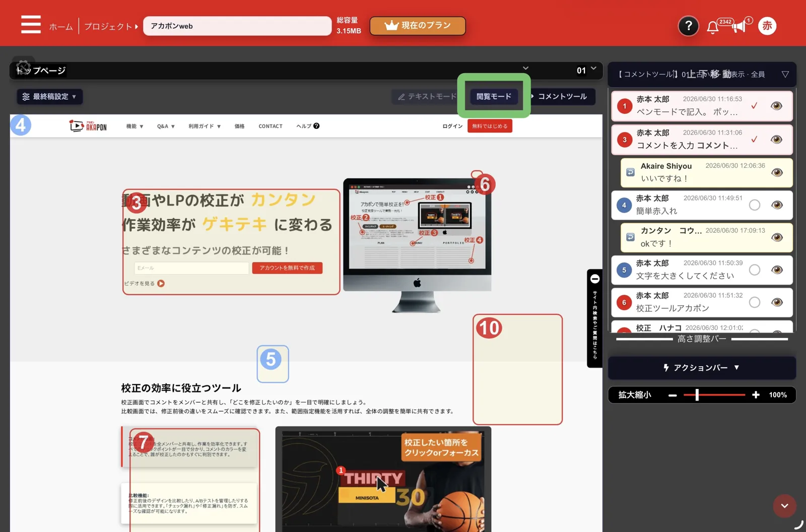Open 価格 in the preview nav
Viewport: 806px width, 532px height.
pyautogui.click(x=239, y=126)
